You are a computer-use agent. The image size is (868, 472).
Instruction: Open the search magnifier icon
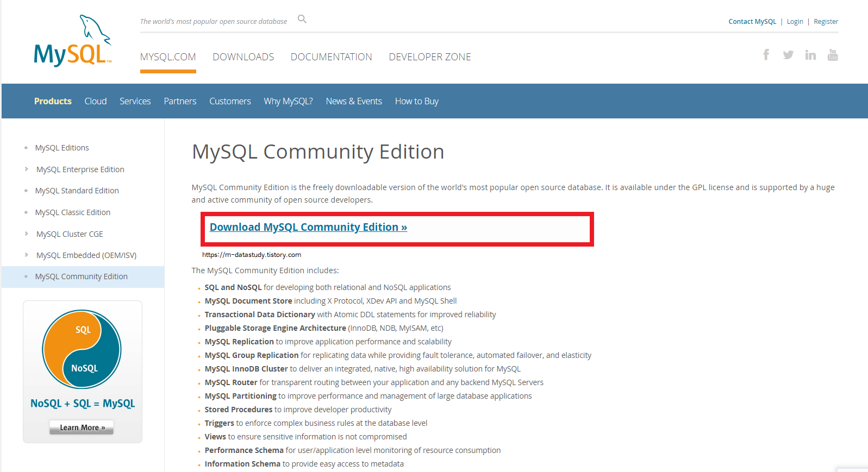(302, 19)
